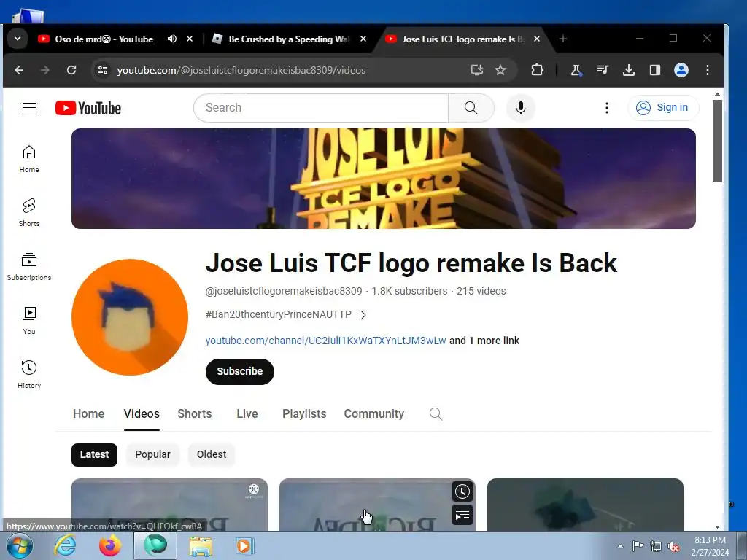
Task: Launch Firefox from taskbar
Action: pos(110,545)
